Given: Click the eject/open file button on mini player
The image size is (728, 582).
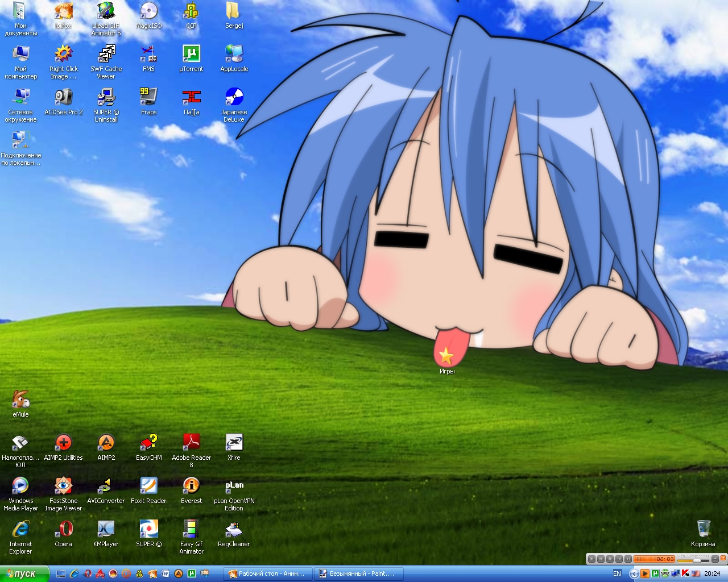Looking at the screenshot, I should click(x=715, y=559).
